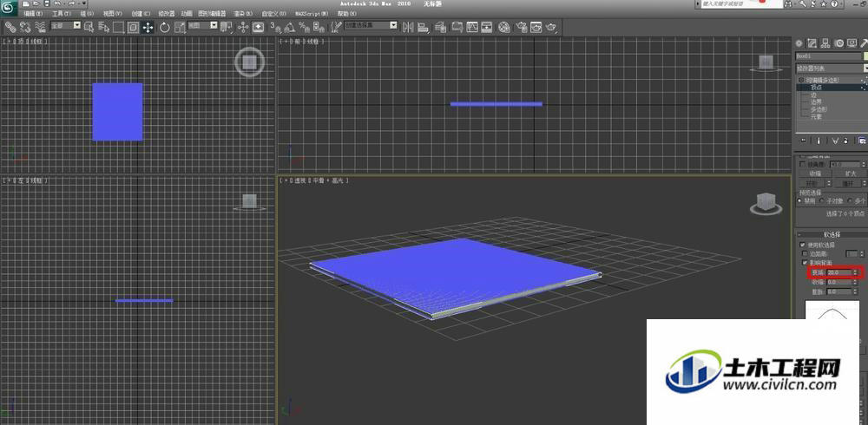Open the Render Setup icon
The width and height of the screenshot is (868, 425).
521,27
